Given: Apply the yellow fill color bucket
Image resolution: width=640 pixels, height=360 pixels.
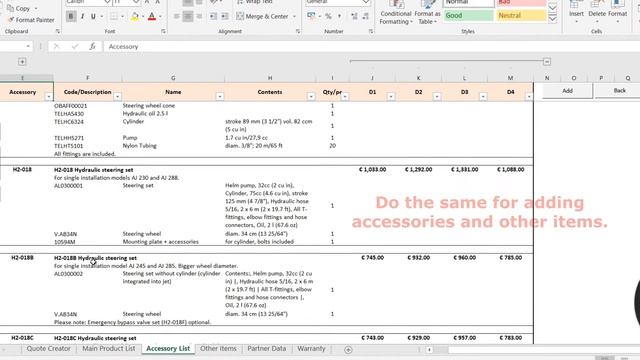Looking at the screenshot, I should pyautogui.click(x=134, y=16).
